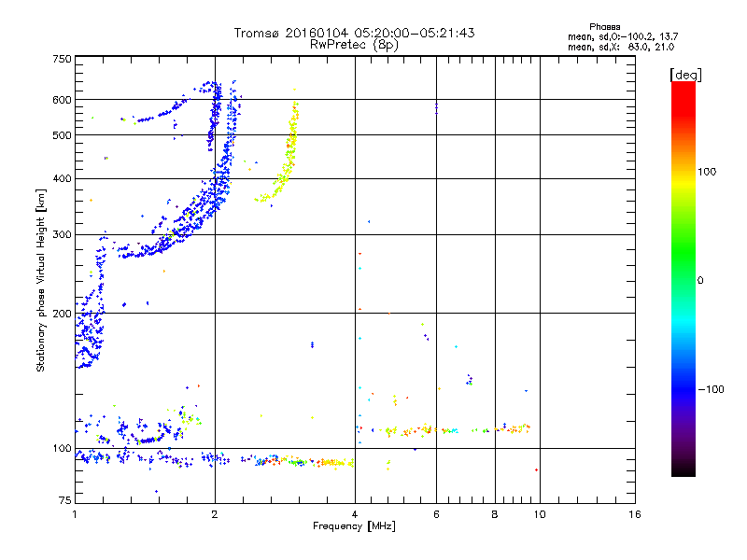
Task: Click the '300' height axis tick label
Action: (62, 234)
